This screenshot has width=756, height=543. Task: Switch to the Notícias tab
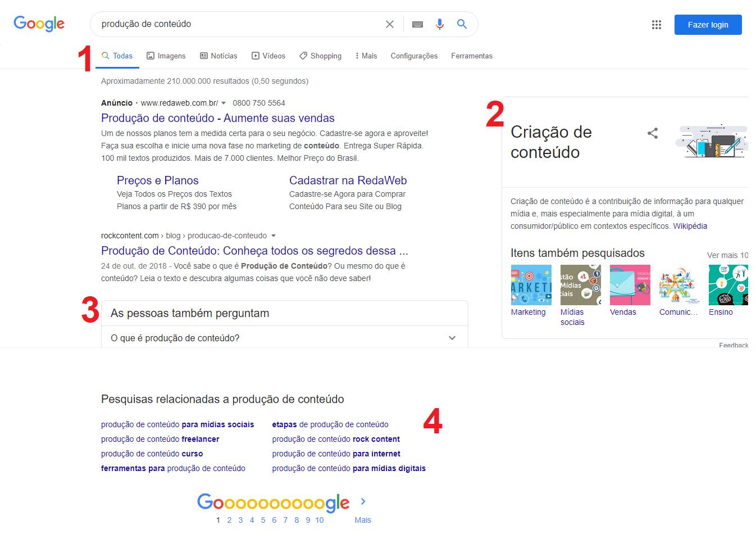[218, 56]
